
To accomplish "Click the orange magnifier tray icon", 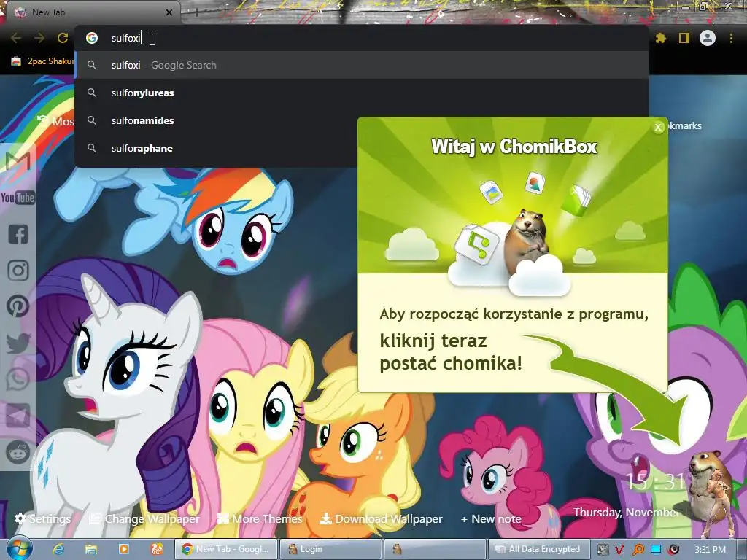I will point(638,550).
